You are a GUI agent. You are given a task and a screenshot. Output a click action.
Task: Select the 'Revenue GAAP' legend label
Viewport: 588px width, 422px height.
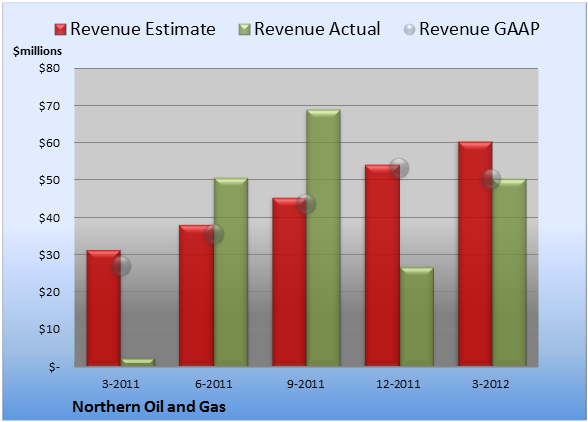pyautogui.click(x=479, y=29)
